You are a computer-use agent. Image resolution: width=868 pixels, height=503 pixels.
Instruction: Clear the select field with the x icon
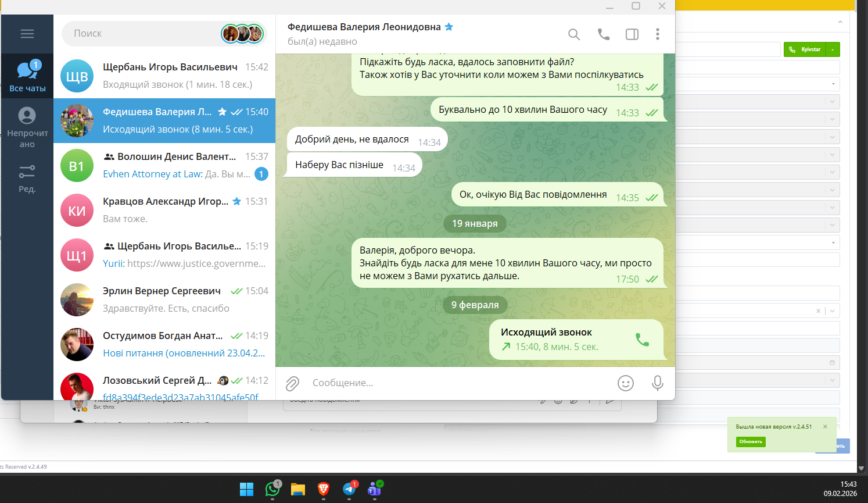click(x=818, y=311)
